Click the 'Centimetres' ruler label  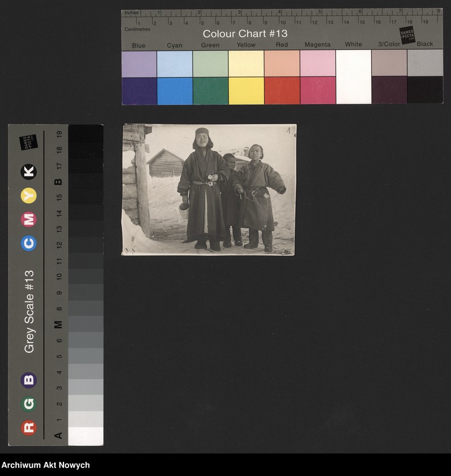coord(138,29)
